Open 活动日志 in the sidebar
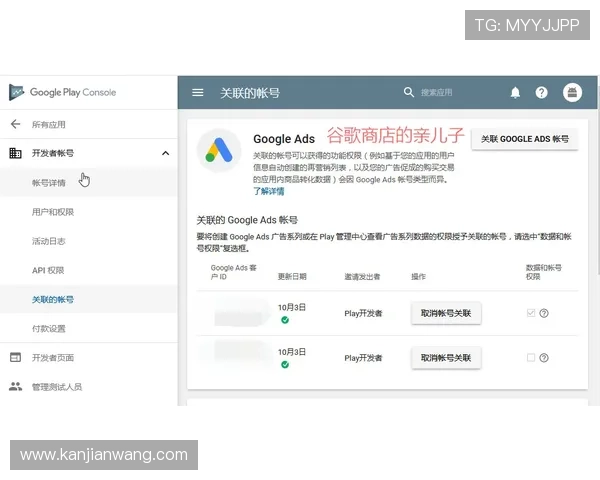The width and height of the screenshot is (600, 480). point(49,241)
